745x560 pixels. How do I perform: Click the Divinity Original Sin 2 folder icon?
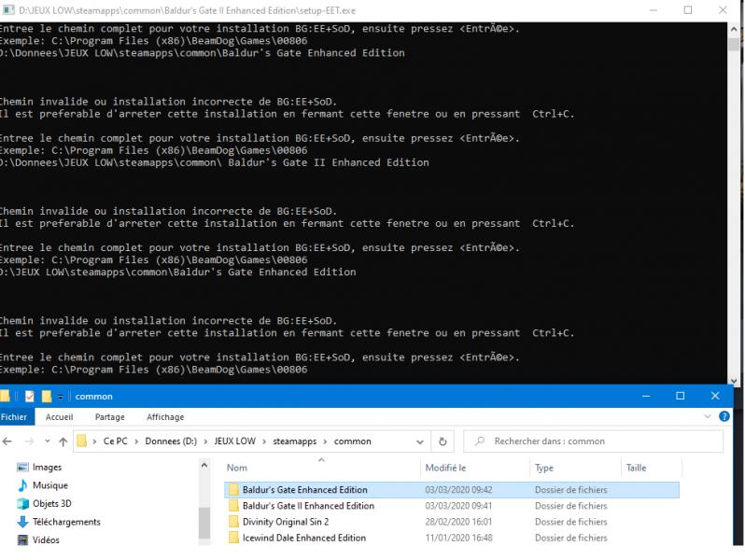[233, 522]
